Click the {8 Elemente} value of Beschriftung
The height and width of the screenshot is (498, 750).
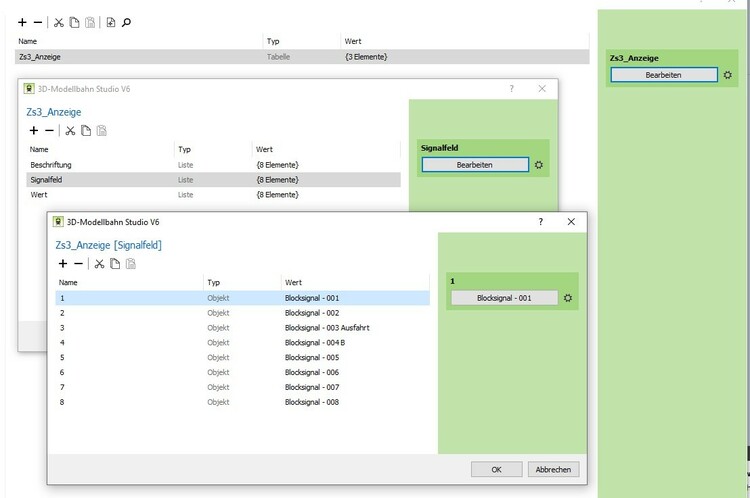(x=277, y=165)
